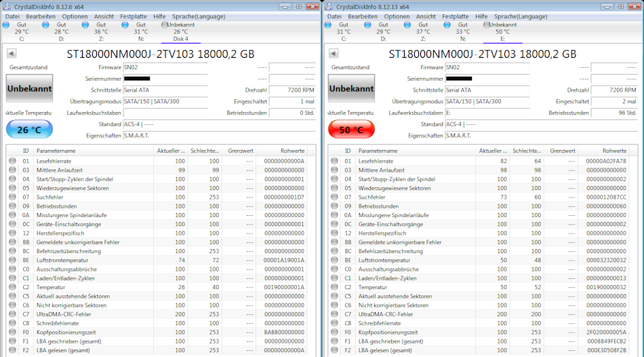Select drive Z: 37 °C in right window

[423, 32]
